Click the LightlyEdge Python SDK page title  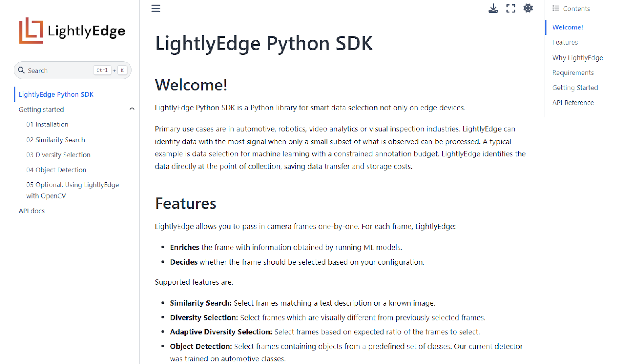click(x=264, y=43)
